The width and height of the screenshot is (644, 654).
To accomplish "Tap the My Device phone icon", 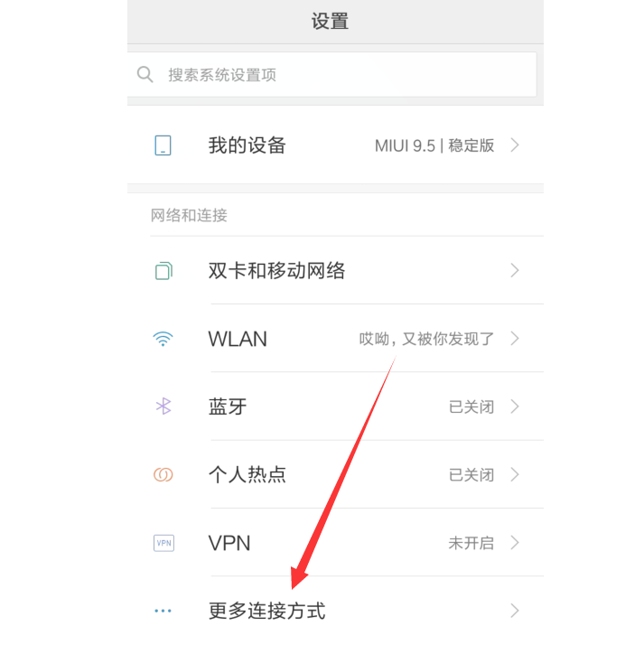I will (163, 145).
